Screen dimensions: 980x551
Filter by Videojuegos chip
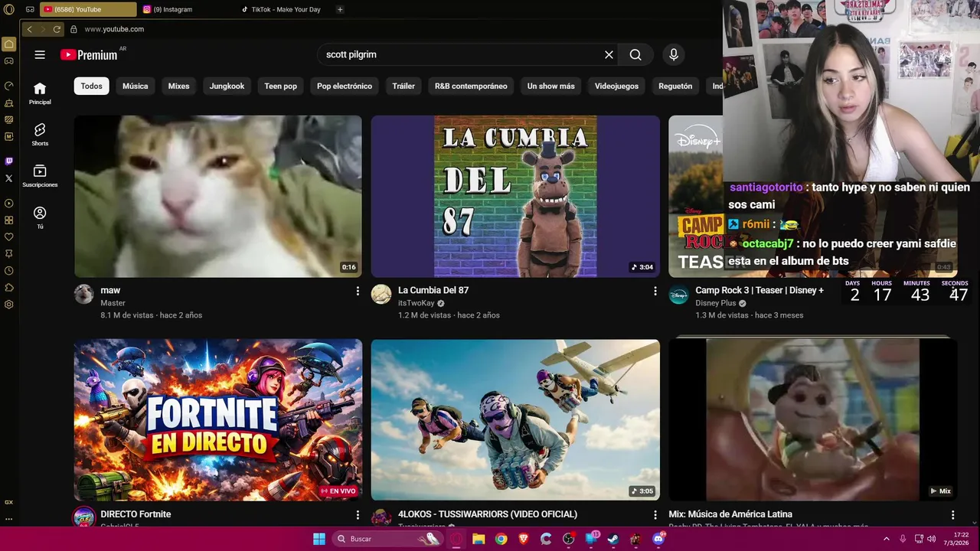coord(616,86)
